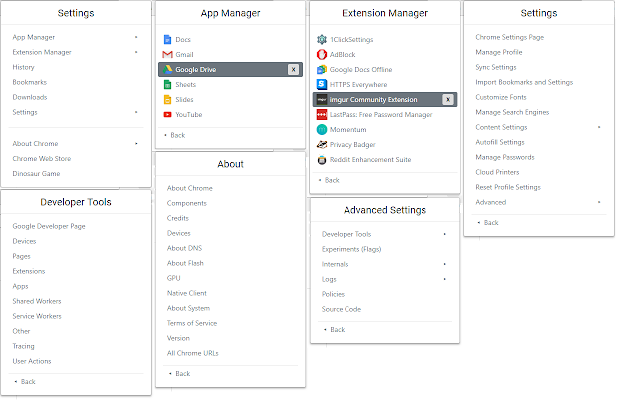This screenshot has width=640, height=400.
Task: Click the Reddit Enhancement Suite icon
Action: (322, 160)
